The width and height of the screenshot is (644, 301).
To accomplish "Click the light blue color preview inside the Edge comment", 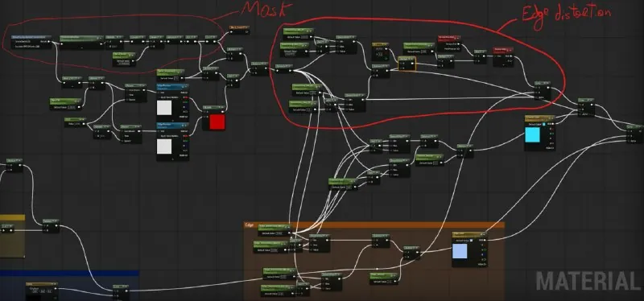I will [x=460, y=251].
